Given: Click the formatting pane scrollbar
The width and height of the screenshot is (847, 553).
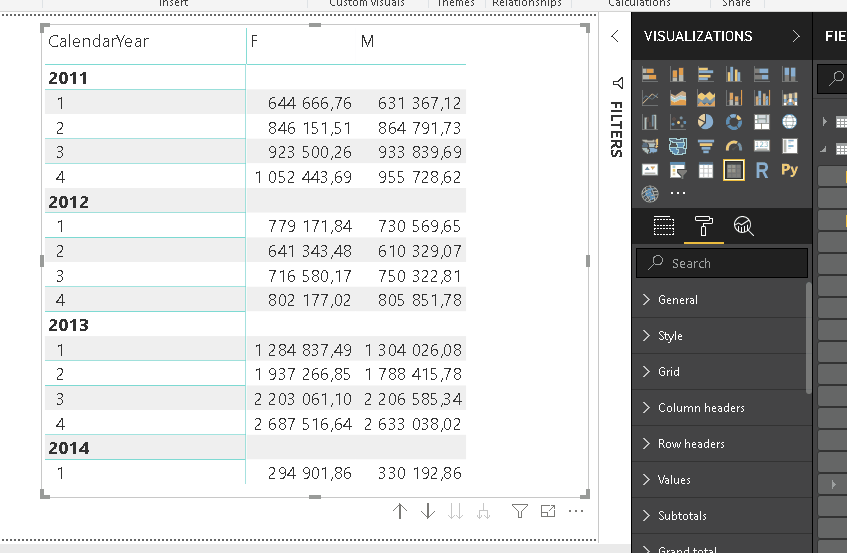Looking at the screenshot, I should point(809,338).
